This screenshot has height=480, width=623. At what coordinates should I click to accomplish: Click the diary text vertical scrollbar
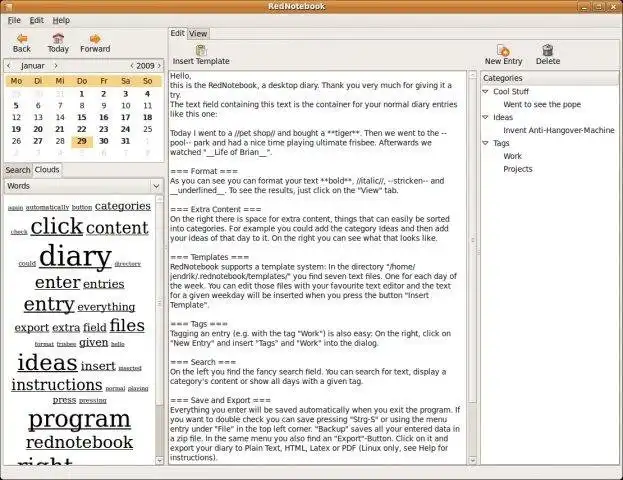click(x=472, y=267)
